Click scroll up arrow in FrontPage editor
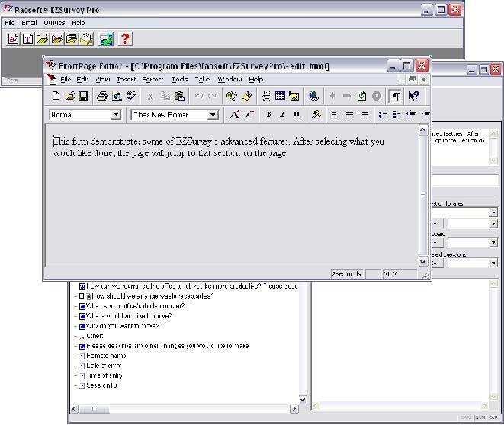This screenshot has height=425, width=504. (423, 130)
